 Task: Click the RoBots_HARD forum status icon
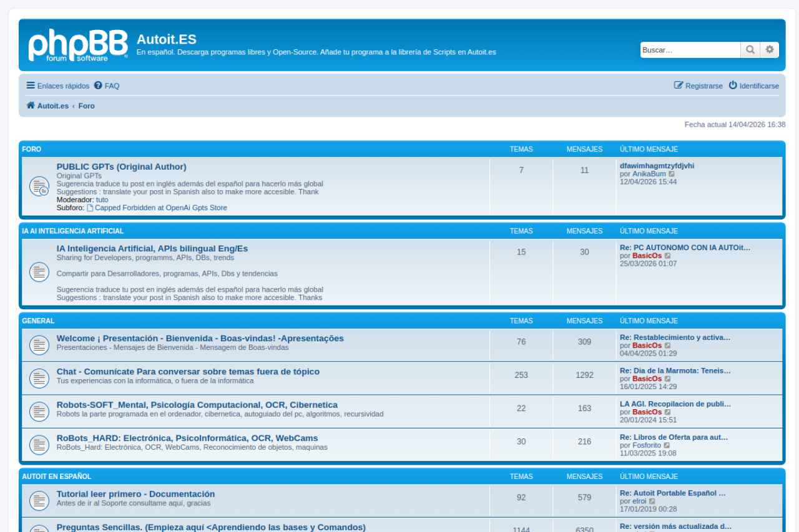click(39, 444)
